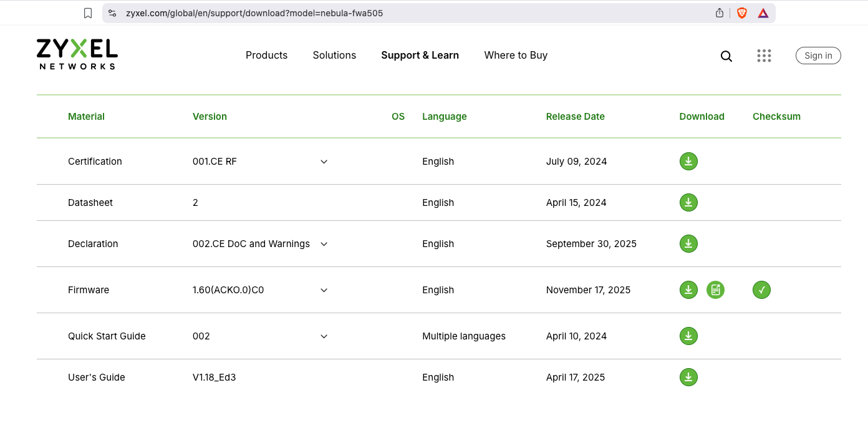Screen dimensions: 868x438
Task: Download the Firmware 1.60(ACKO.0)C0 file
Action: [x=688, y=290]
